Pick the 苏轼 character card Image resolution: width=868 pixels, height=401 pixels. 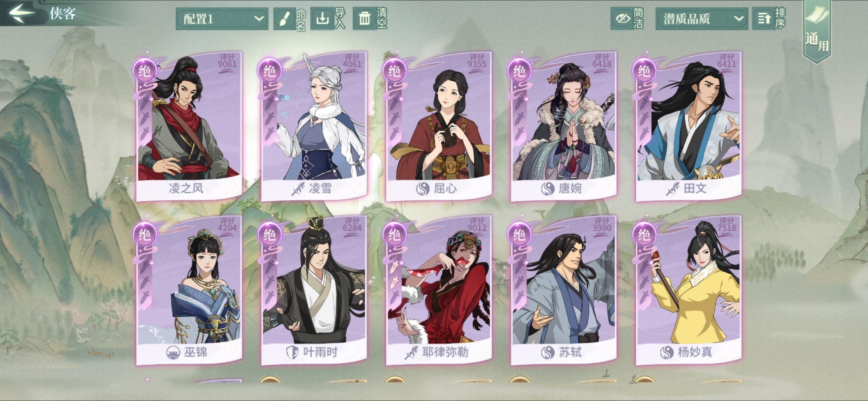pyautogui.click(x=563, y=290)
